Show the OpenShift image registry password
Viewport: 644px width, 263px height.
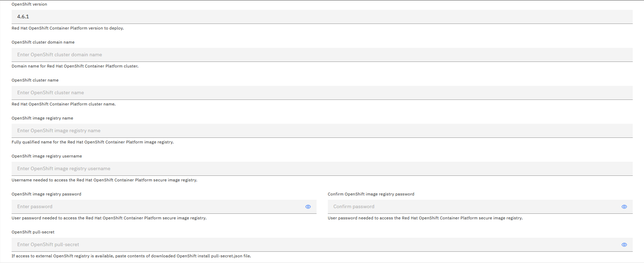308,207
